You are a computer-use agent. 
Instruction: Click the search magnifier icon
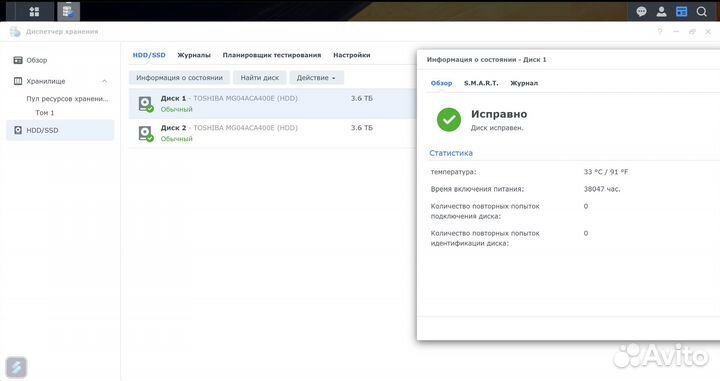[x=701, y=11]
